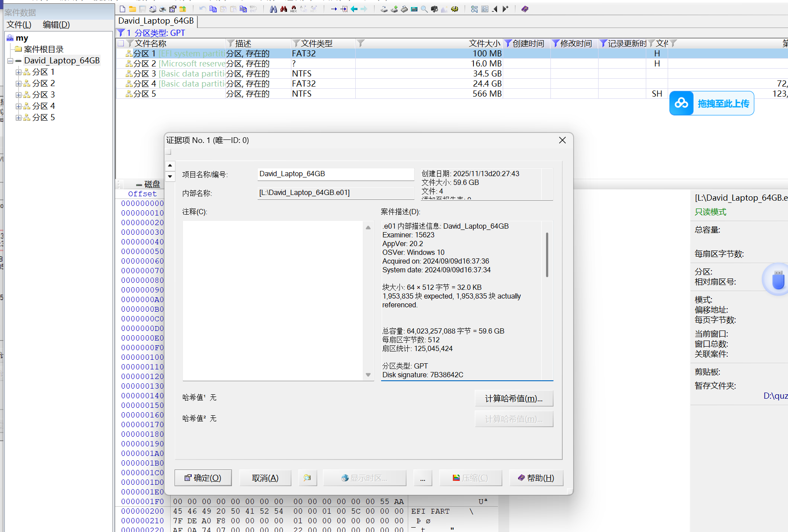Viewport: 788px width, 532px height.
Task: Click the camera capture icon in the toolbar
Action: (x=434, y=9)
